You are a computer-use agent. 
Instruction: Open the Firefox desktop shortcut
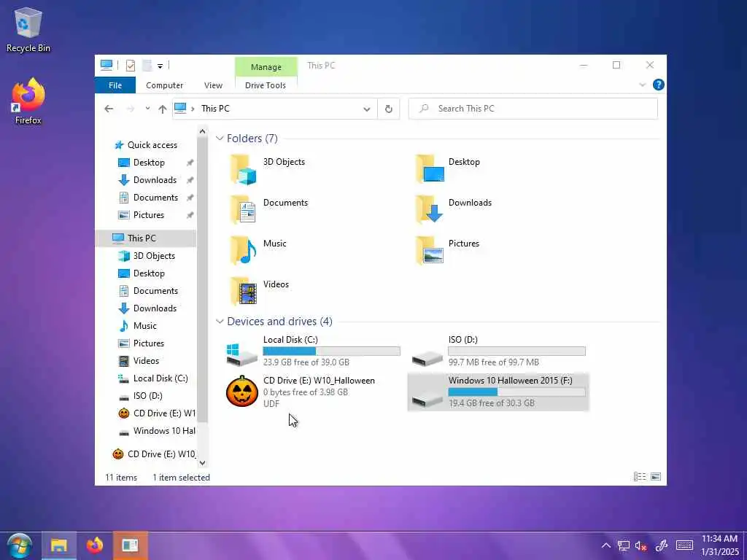point(28,101)
